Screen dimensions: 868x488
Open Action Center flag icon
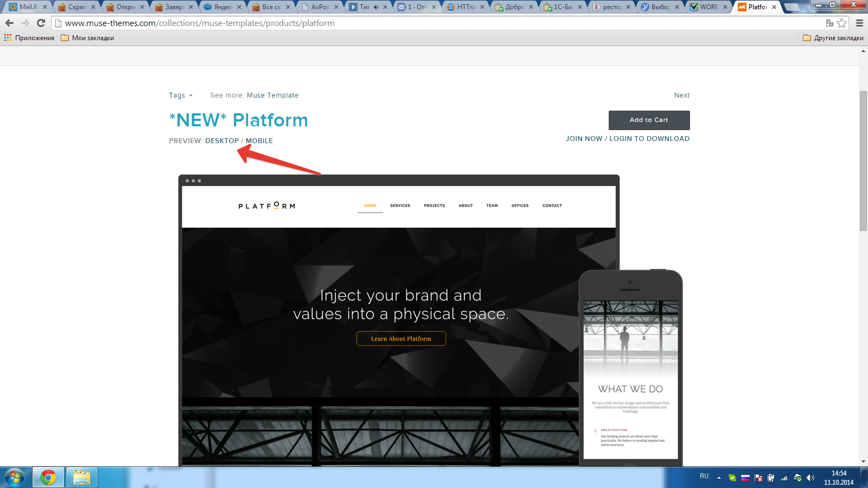(758, 478)
